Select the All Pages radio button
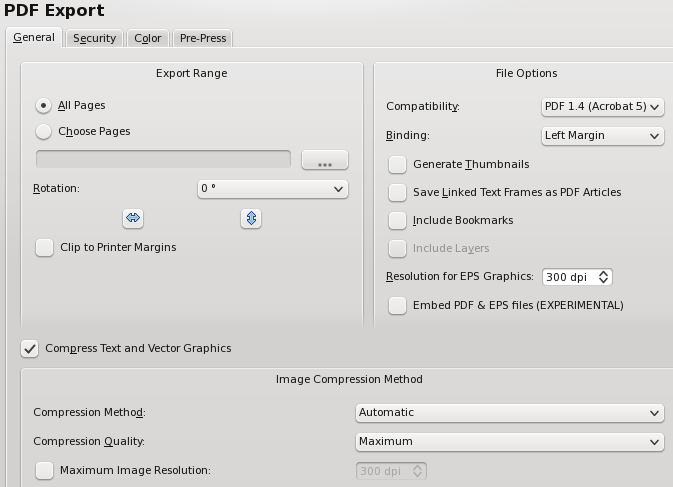673x487 pixels. tap(44, 105)
